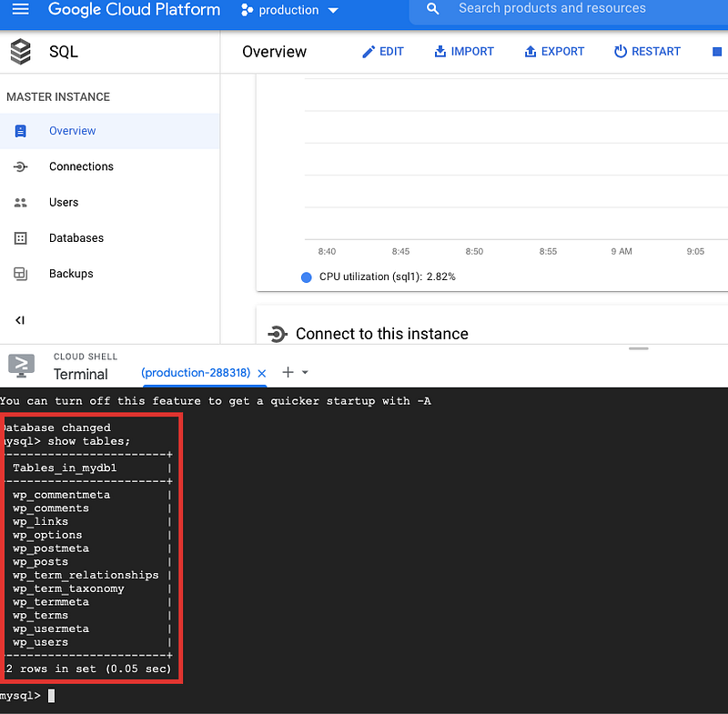Screen dimensions: 728x714
Task: Click the 9 AM chart axis label
Action: pyautogui.click(x=622, y=251)
